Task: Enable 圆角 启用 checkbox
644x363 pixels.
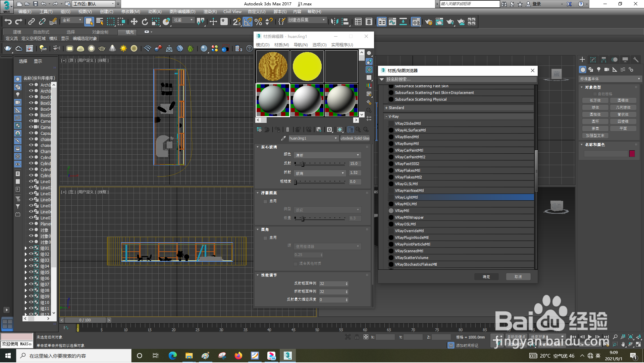Action: coord(265,238)
